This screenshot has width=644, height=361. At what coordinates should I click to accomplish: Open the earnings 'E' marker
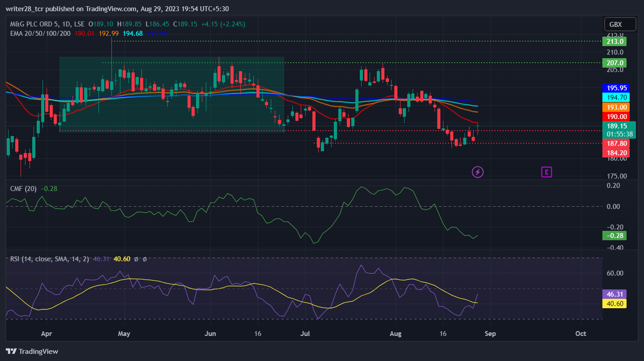coord(546,172)
